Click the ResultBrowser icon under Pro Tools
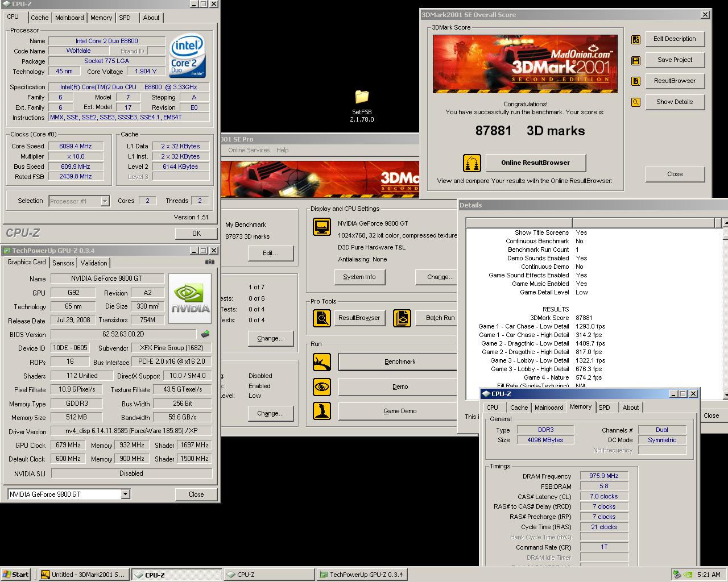Screen dimensions: 728x582 322,318
